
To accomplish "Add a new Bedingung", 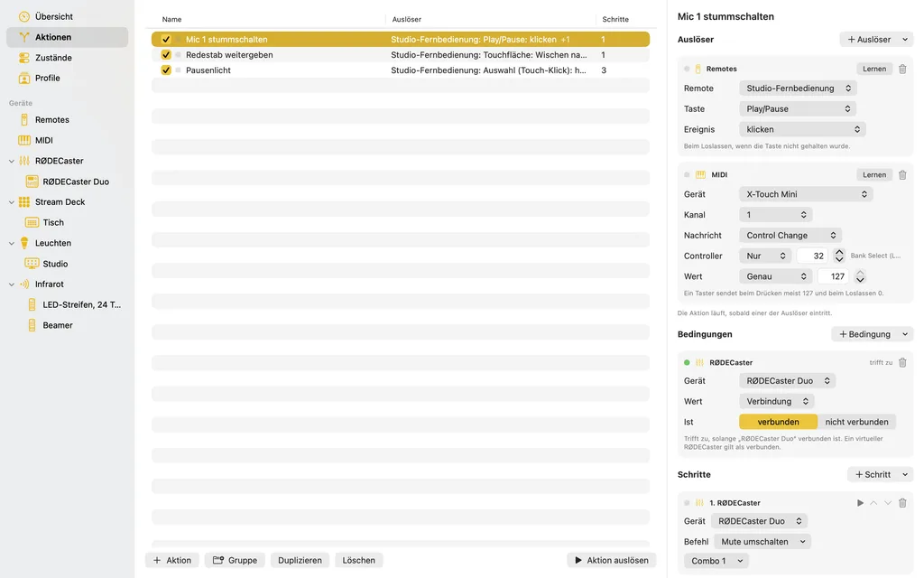I will click(x=864, y=334).
